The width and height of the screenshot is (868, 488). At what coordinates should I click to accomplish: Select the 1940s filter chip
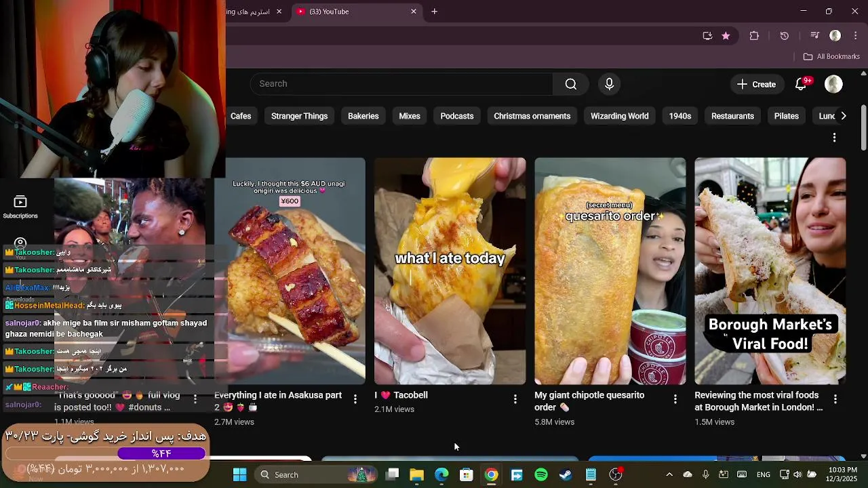[679, 116]
